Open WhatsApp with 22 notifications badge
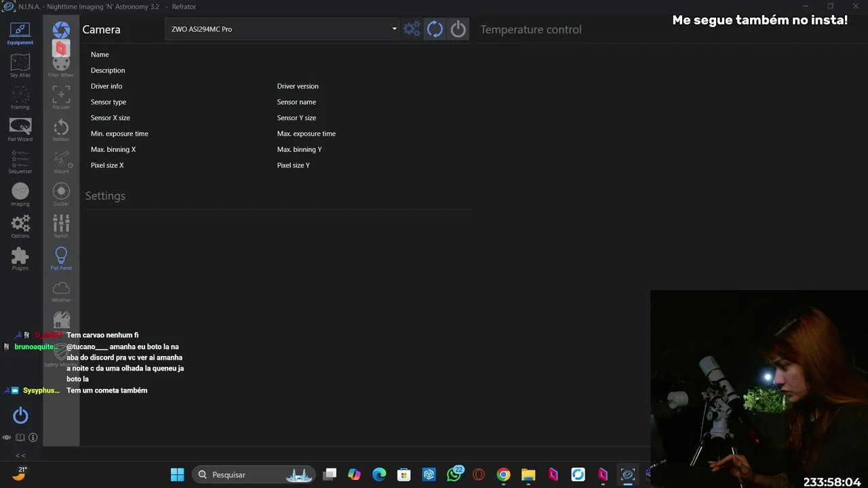 tap(454, 474)
